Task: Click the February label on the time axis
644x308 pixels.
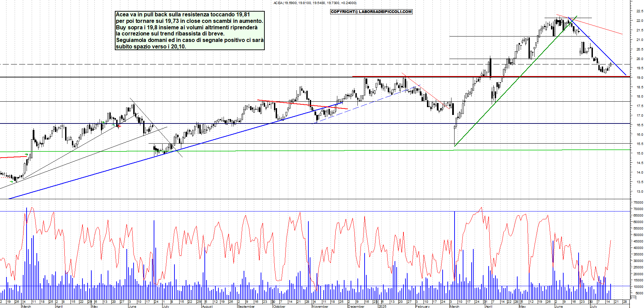Action: tap(423, 306)
